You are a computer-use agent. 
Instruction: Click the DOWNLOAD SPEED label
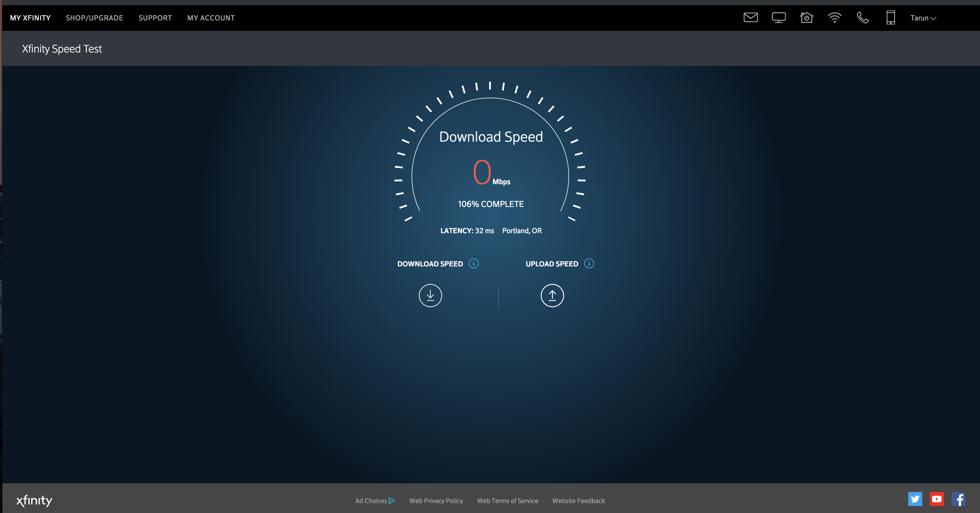[430, 264]
